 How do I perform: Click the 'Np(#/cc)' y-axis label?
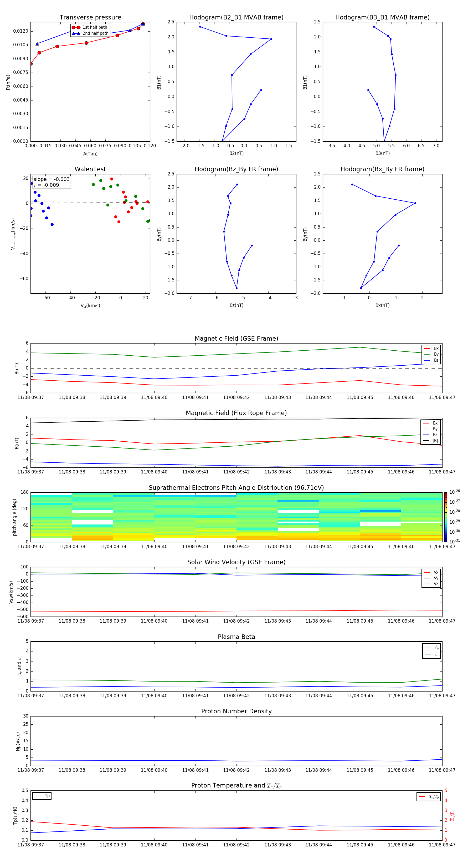coord(18,741)
